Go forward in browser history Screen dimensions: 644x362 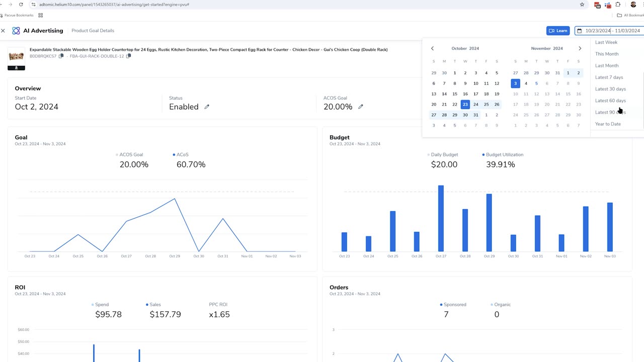[x=10, y=5]
